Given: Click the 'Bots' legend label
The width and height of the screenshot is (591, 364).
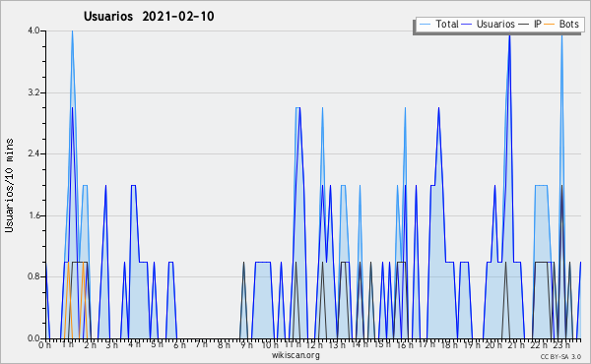Looking at the screenshot, I should point(568,24).
